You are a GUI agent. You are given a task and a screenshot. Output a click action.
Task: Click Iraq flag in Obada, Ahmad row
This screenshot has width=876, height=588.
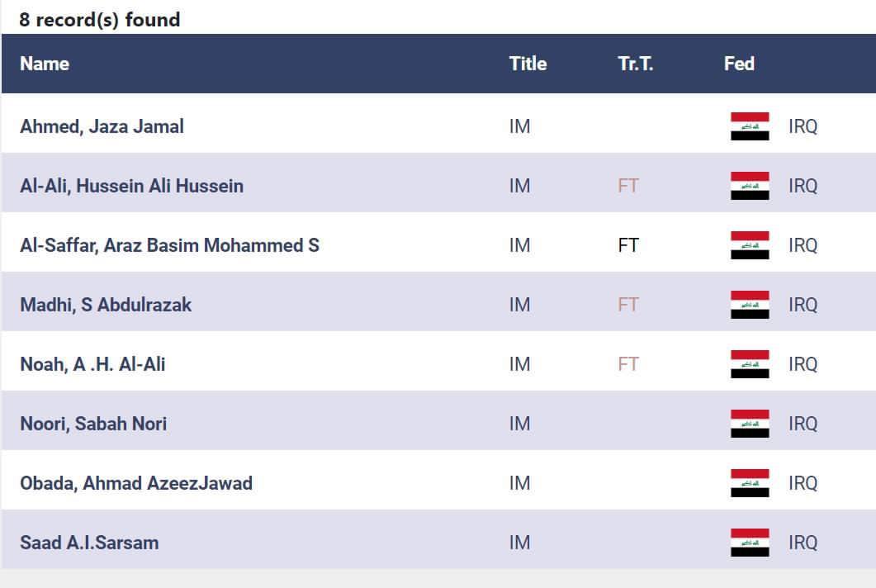tap(750, 483)
